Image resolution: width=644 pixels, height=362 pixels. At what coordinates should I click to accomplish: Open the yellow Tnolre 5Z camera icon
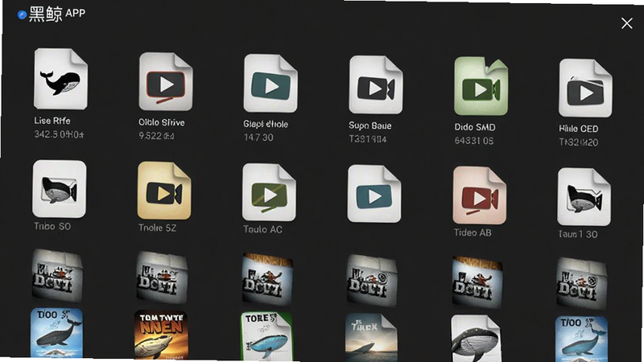[x=164, y=191]
